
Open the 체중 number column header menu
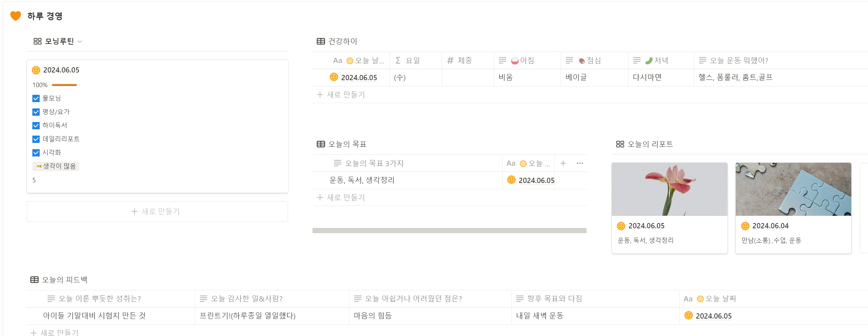tap(468, 60)
